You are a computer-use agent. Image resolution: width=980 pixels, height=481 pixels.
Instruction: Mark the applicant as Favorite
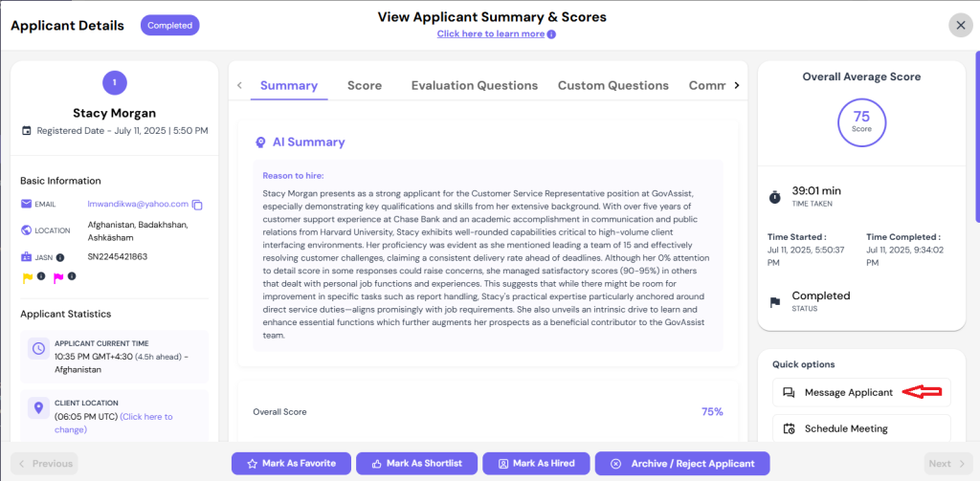click(291, 464)
